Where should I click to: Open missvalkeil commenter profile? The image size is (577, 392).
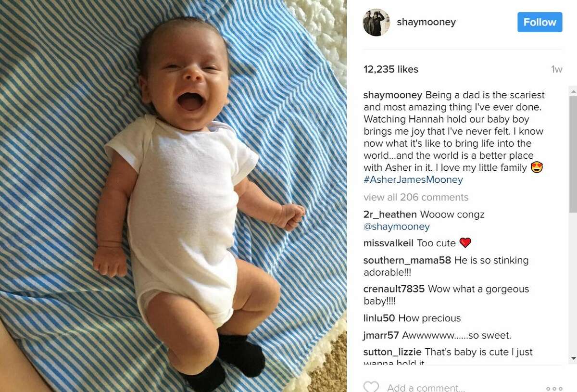coord(389,243)
